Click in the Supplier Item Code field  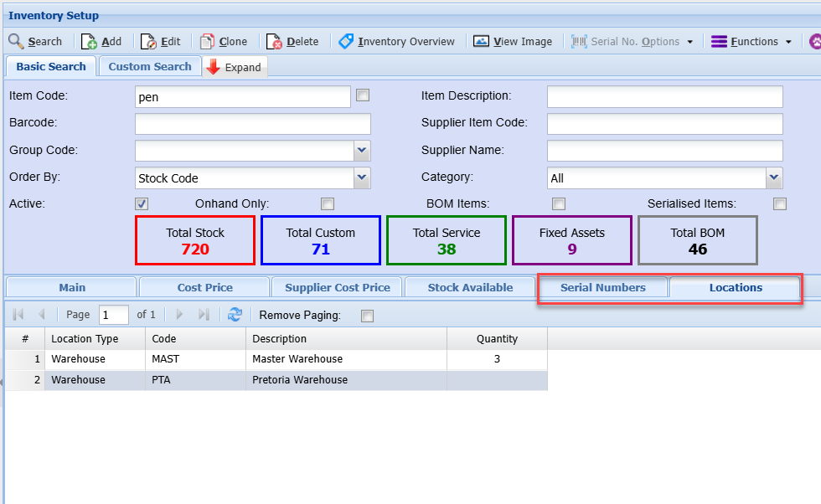click(x=664, y=124)
